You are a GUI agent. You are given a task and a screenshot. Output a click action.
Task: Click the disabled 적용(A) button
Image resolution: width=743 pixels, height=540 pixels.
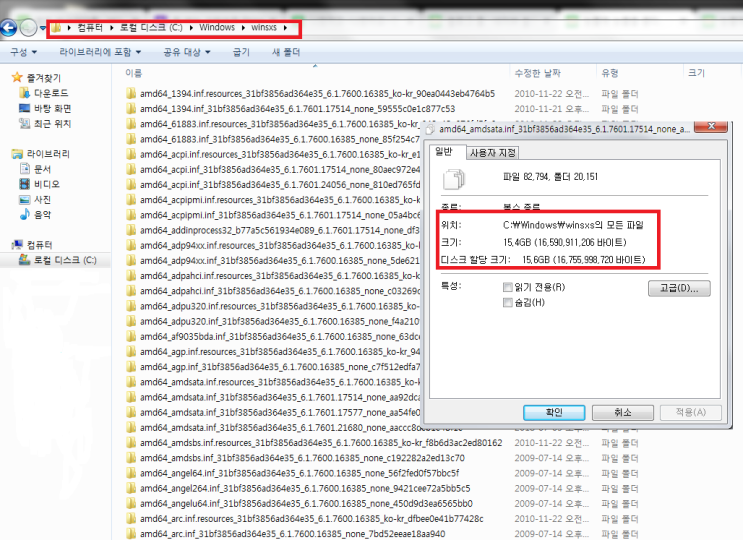coord(691,413)
